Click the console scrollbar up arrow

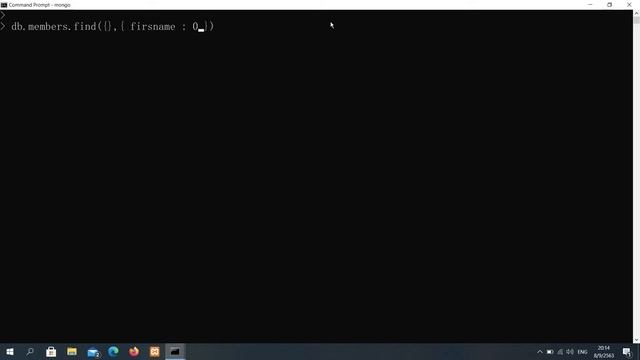point(636,13)
